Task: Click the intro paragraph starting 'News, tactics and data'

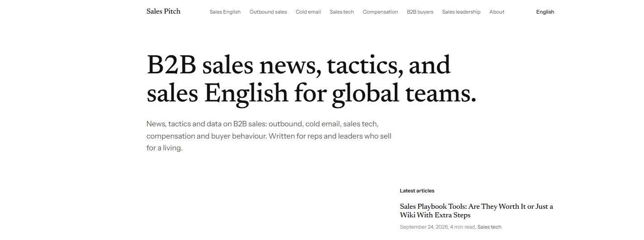Action: click(269, 135)
